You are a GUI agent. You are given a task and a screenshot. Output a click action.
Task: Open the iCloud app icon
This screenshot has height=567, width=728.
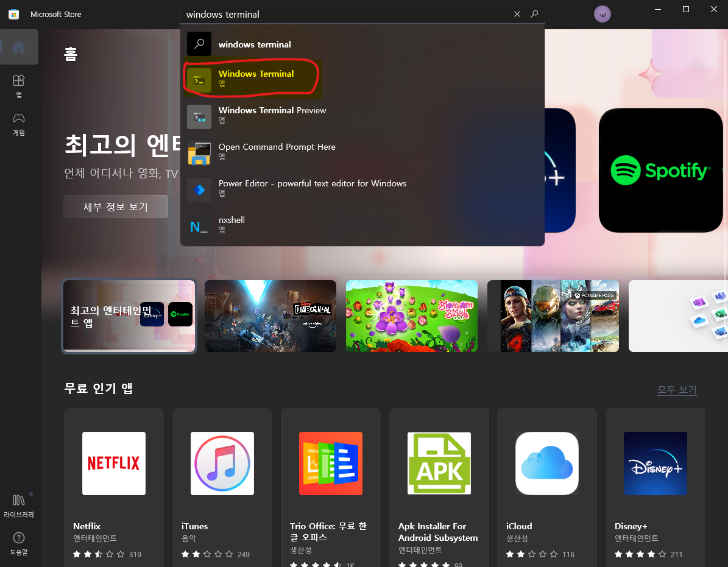(x=547, y=463)
